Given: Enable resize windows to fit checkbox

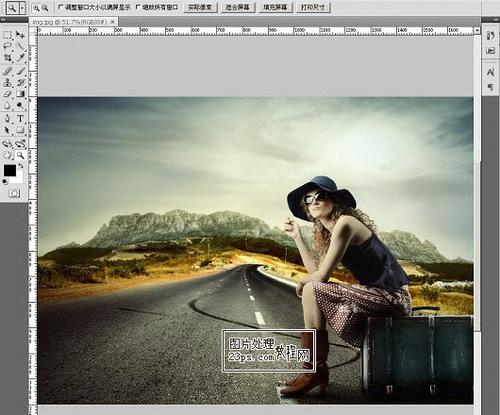Looking at the screenshot, I should point(60,7).
